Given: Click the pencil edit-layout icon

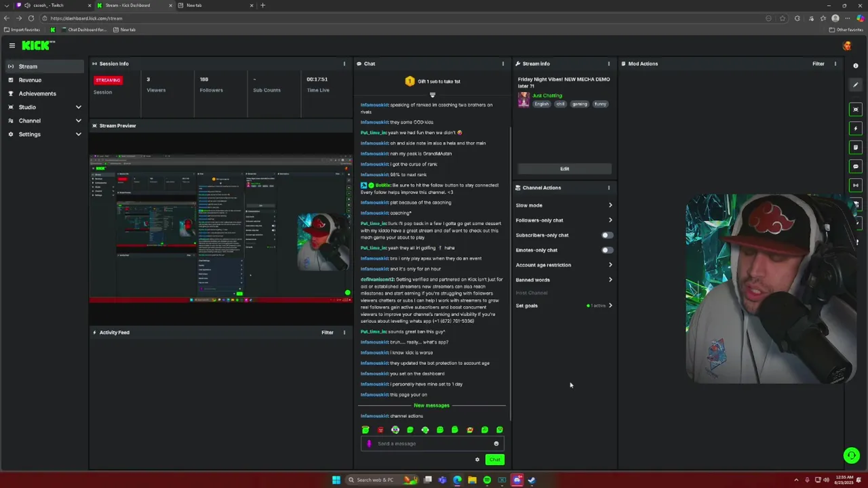Looking at the screenshot, I should pyautogui.click(x=856, y=85).
